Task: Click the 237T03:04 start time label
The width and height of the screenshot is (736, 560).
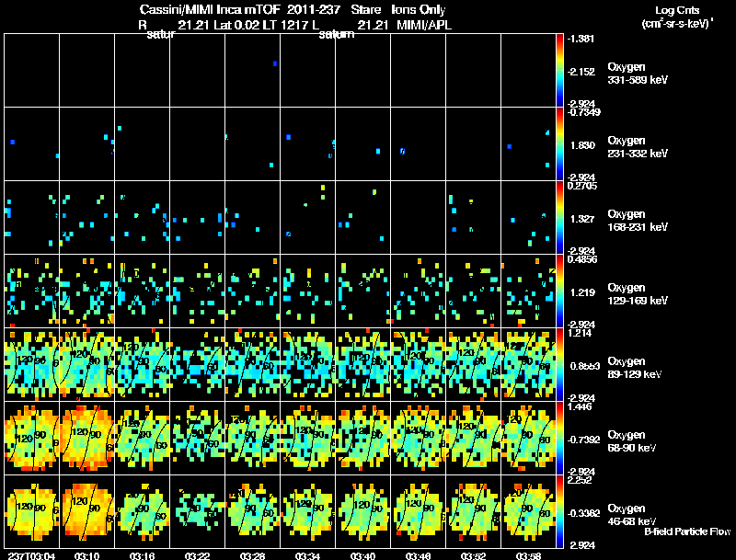Action: click(31, 555)
